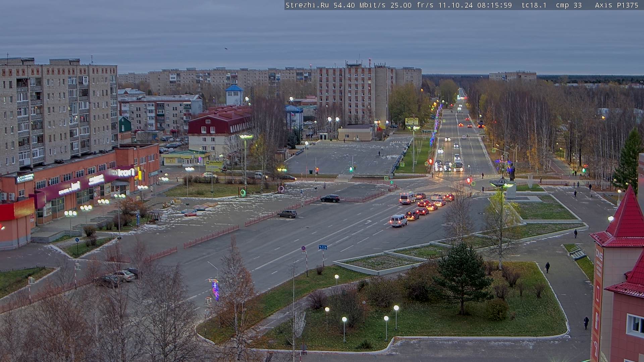Click the Strezhi.Ru overlay label
This screenshot has height=362, width=644.
click(307, 5)
